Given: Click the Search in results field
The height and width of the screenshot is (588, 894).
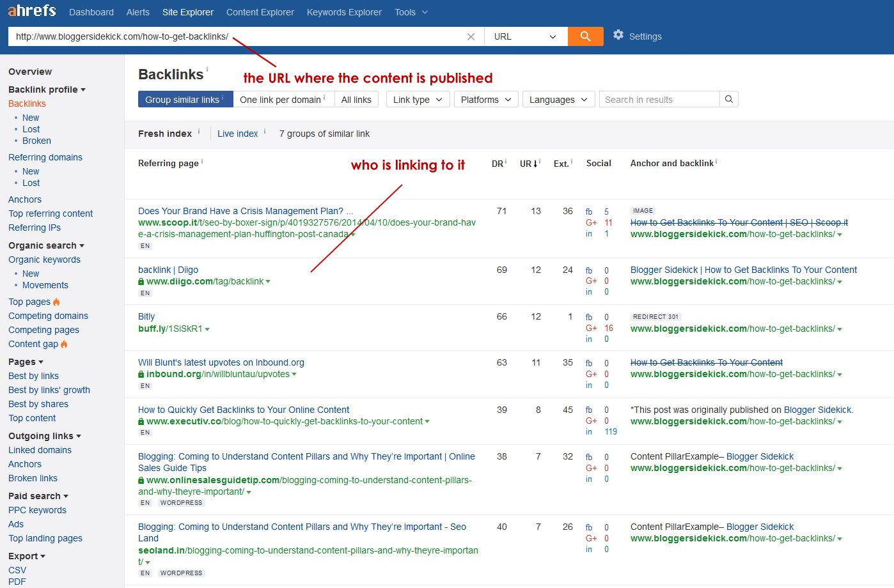Looking at the screenshot, I should click(659, 99).
